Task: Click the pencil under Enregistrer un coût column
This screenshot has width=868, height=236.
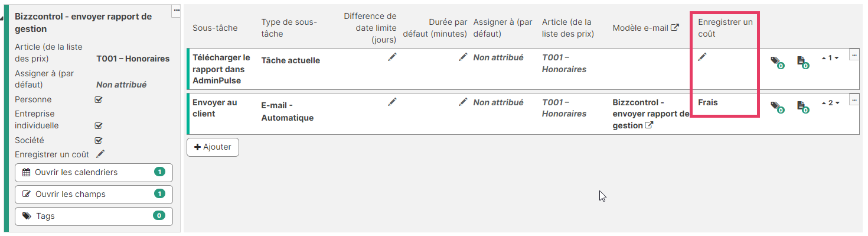Action: [702, 57]
